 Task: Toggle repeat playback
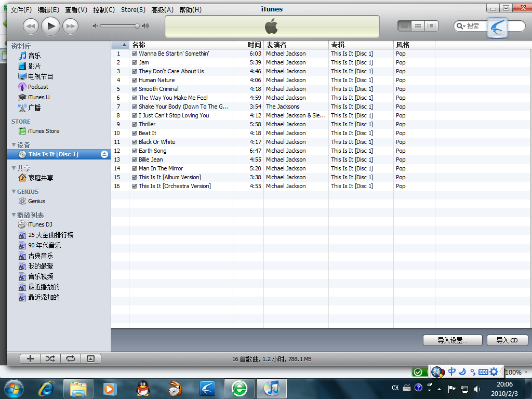[71, 358]
